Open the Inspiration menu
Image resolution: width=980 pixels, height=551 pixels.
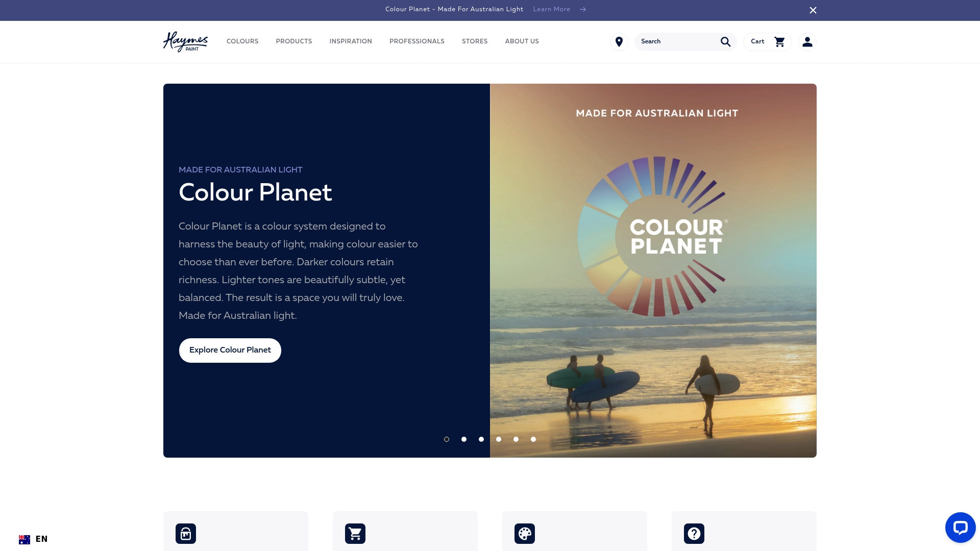(x=351, y=42)
